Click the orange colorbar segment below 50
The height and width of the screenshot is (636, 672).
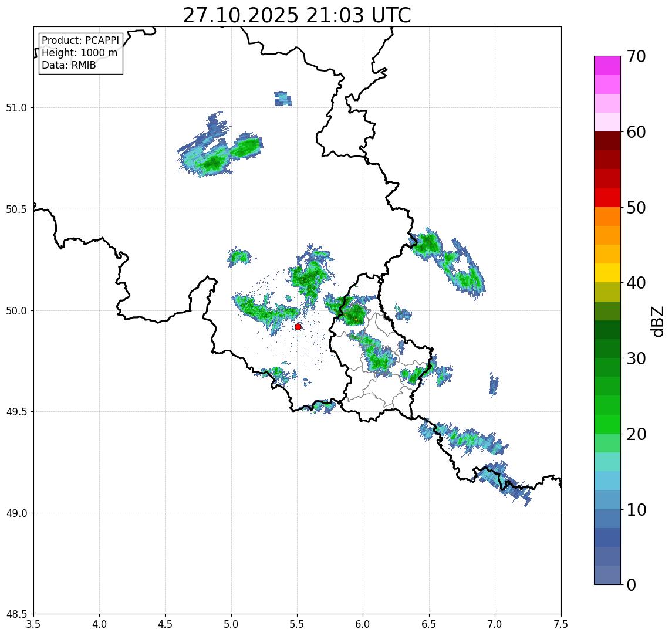tap(607, 216)
